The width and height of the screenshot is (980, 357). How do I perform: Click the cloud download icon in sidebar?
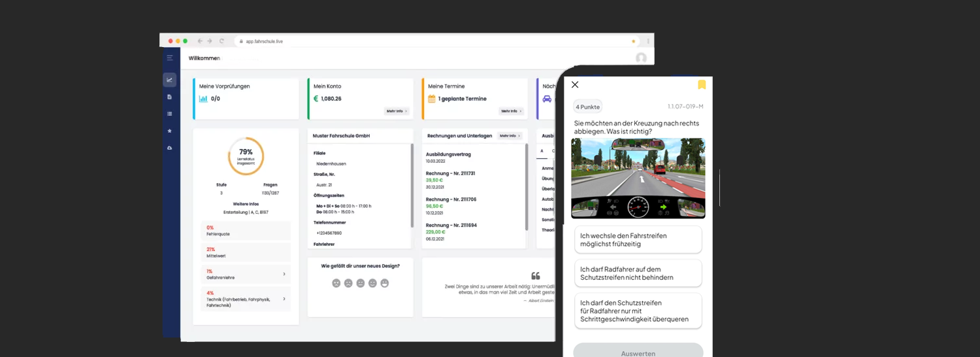[x=169, y=148]
